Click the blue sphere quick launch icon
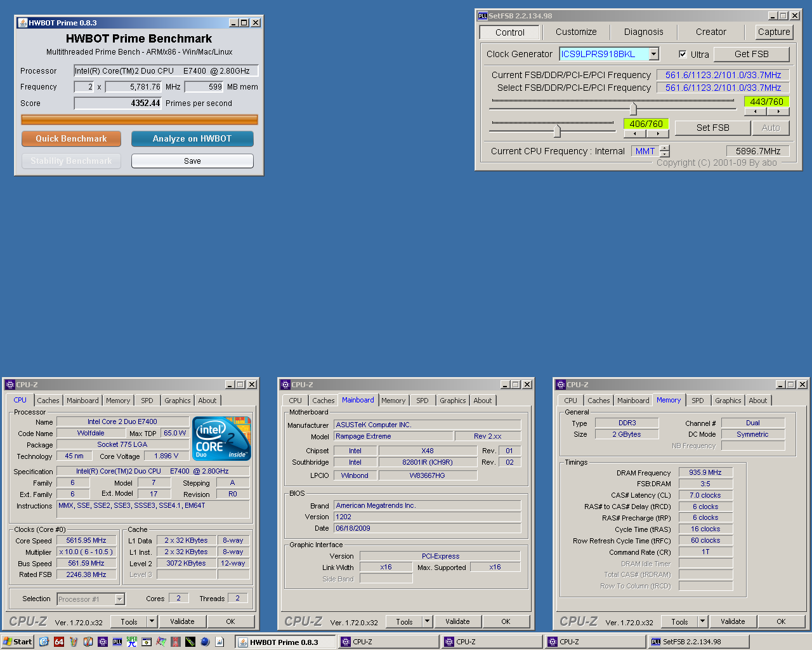This screenshot has width=812, height=650. [205, 642]
